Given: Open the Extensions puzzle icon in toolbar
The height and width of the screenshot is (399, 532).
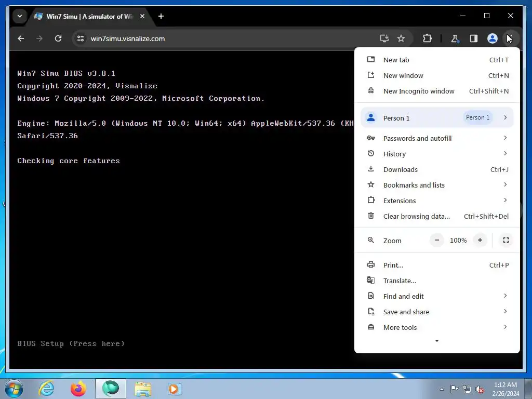Looking at the screenshot, I should pos(427,38).
